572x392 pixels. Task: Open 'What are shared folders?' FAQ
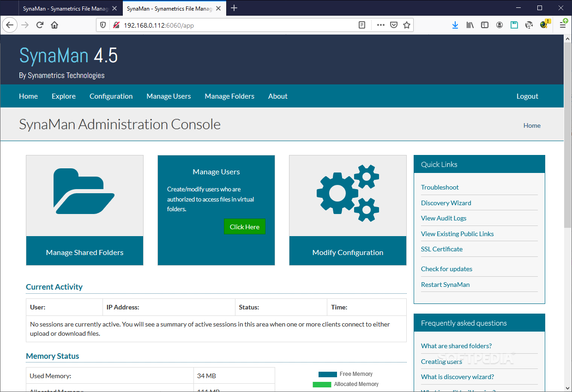coord(456,346)
